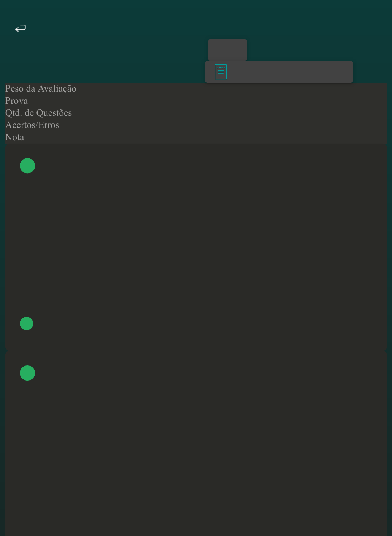Viewport: 392px width, 536px height.
Task: Choose the Qtd. de Questões label
Action: click(x=38, y=113)
